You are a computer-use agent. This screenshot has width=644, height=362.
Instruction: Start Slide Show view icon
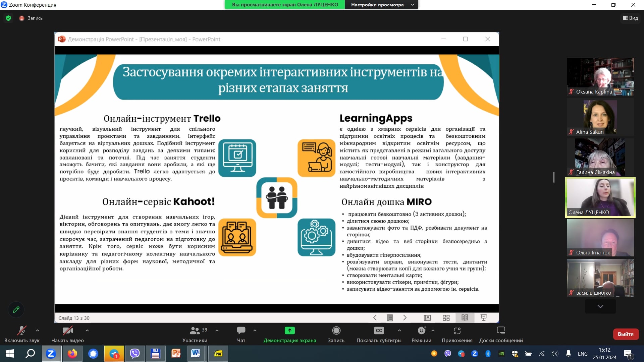click(484, 317)
